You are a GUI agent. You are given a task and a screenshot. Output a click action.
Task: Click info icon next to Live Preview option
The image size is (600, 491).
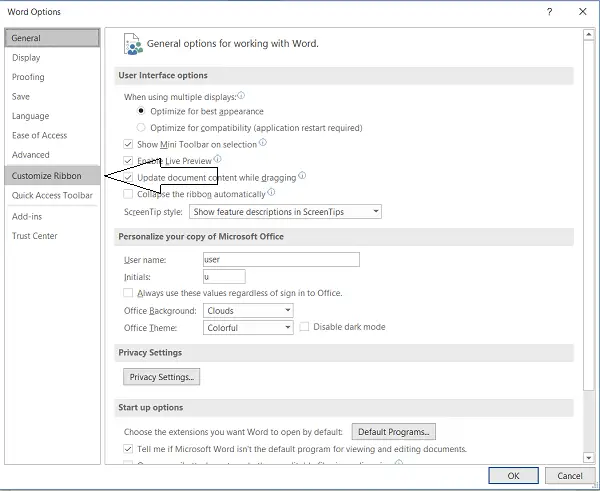pos(217,159)
